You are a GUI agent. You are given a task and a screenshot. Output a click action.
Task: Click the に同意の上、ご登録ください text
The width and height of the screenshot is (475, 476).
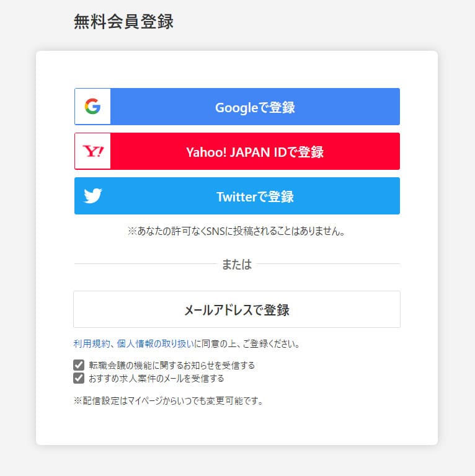[x=247, y=343]
